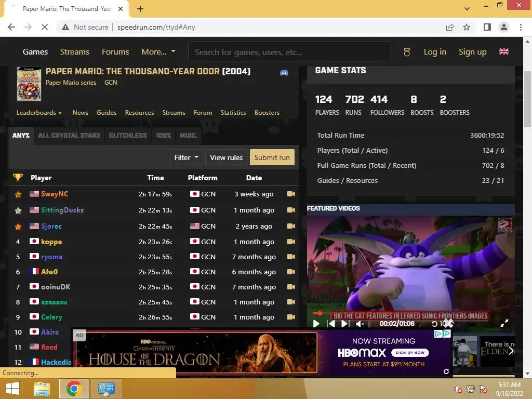Go back to the previous page
This screenshot has width=532, height=399.
point(11,27)
